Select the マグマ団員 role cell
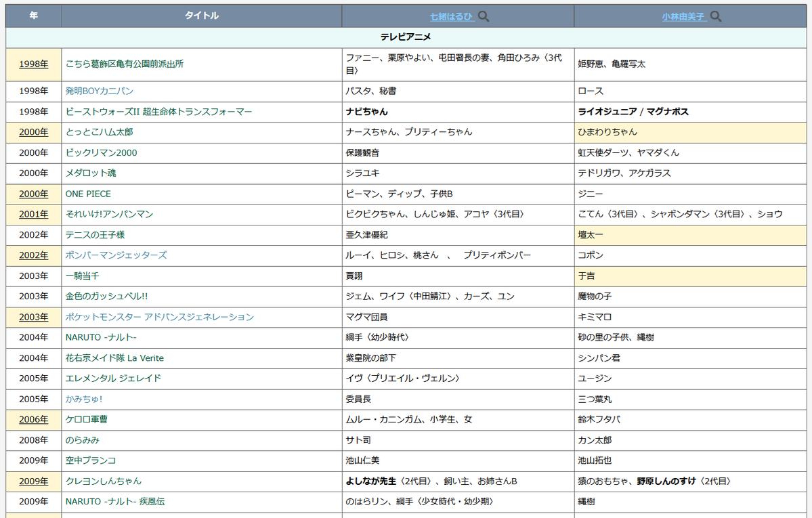The height and width of the screenshot is (518, 812). [458, 317]
